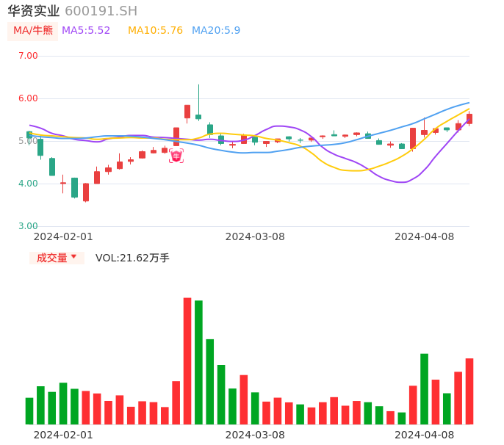Select the 成交量 volume tab label
Viewport: 504px width, 445px height.
point(51,258)
